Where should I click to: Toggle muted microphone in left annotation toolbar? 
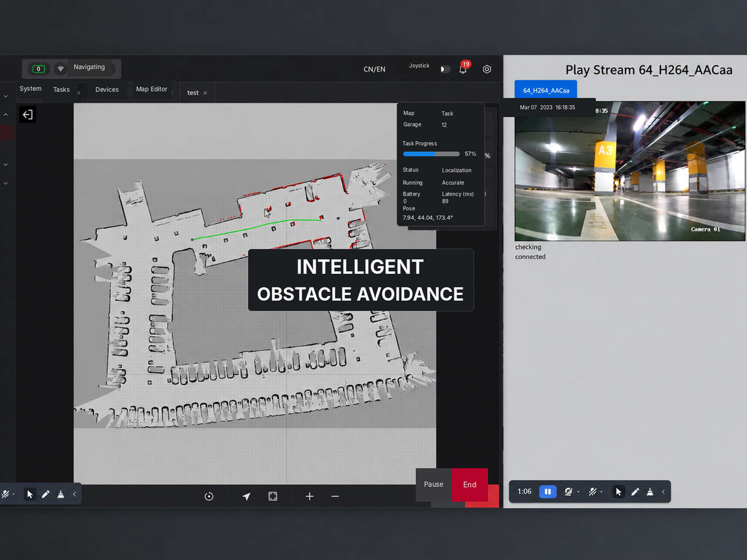[x=5, y=494]
